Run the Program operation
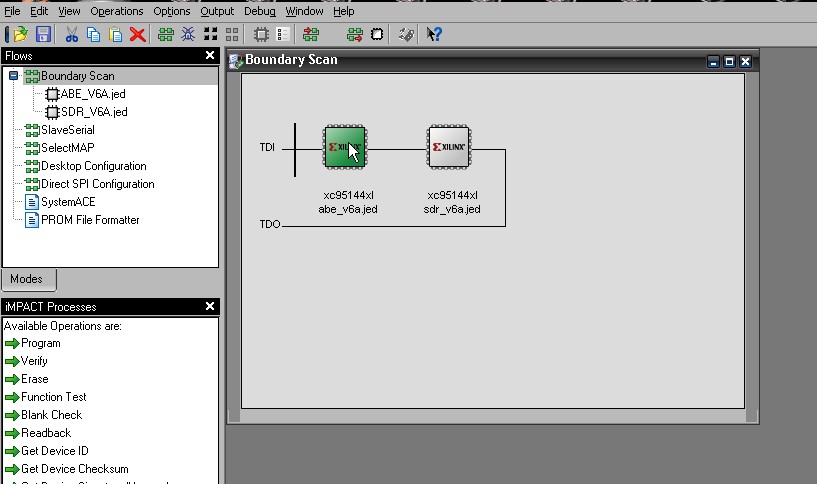 click(41, 343)
